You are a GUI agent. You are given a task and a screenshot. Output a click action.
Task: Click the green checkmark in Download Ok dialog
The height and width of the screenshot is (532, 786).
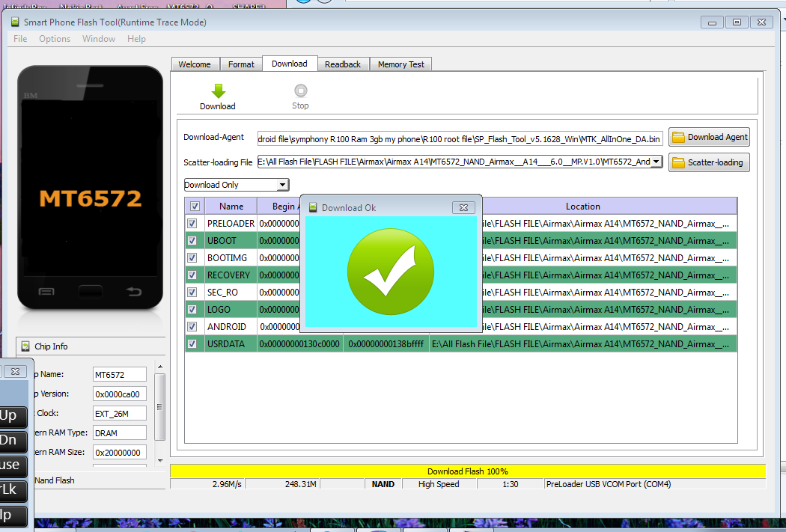pyautogui.click(x=390, y=272)
